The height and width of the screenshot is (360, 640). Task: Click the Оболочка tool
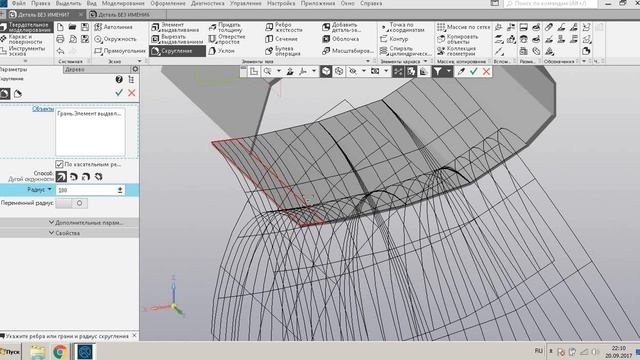point(340,39)
